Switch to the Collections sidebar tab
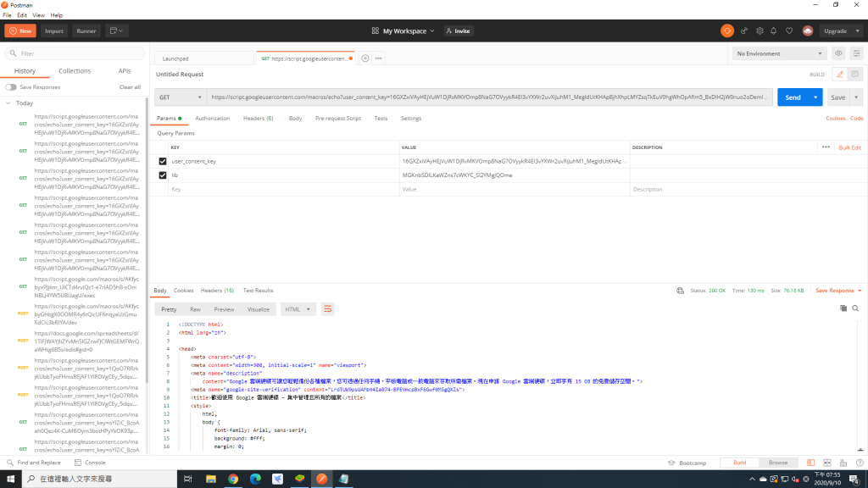Image resolution: width=868 pixels, height=488 pixels. (75, 71)
